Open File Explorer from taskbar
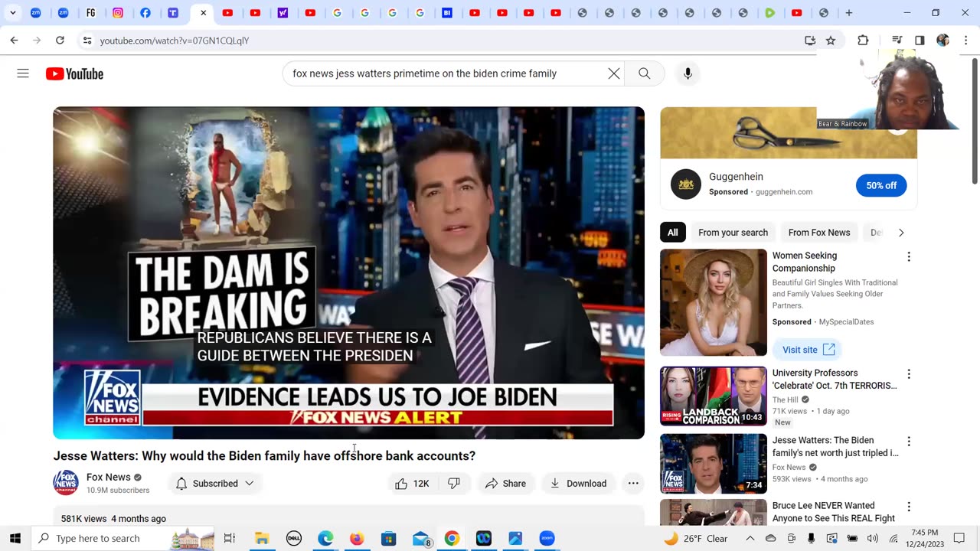Screen dimensions: 980x551 262,538
